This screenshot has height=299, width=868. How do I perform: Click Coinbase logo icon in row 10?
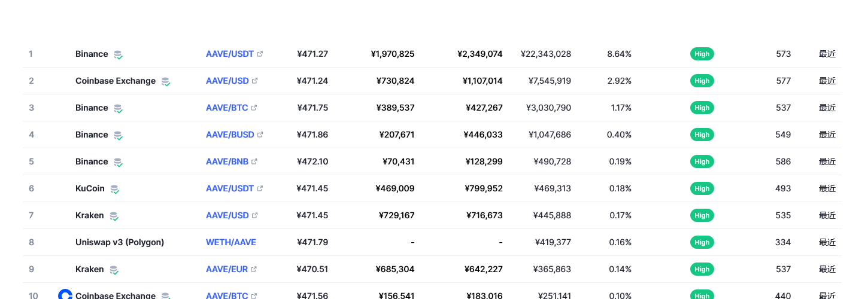65,295
